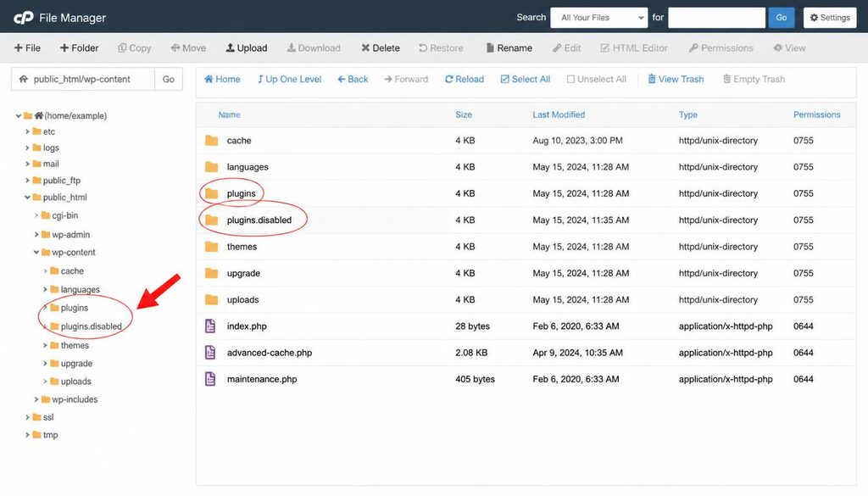This screenshot has height=496, width=868.
Task: Click the languages folder icon in file list
Action: [x=211, y=167]
